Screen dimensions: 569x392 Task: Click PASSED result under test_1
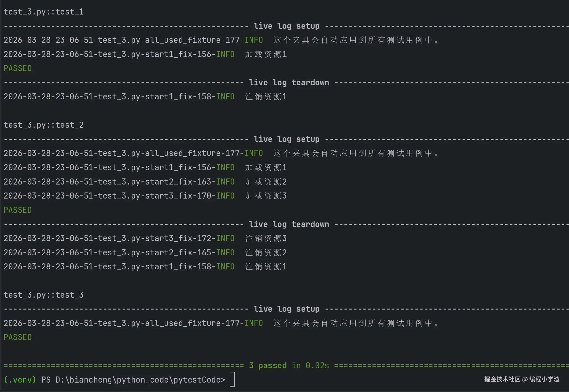[x=18, y=68]
